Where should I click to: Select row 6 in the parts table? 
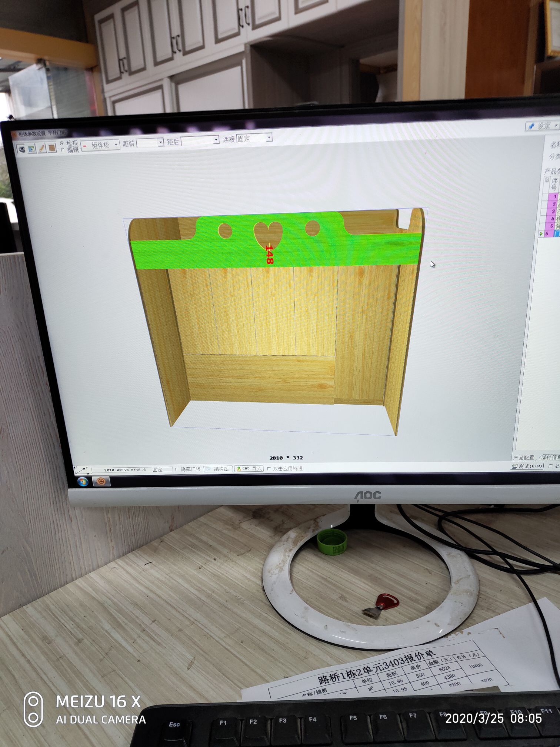552,233
